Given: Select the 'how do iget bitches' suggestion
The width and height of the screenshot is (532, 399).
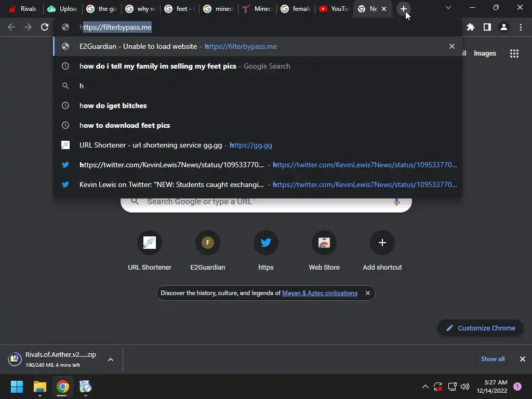Looking at the screenshot, I should point(258,105).
